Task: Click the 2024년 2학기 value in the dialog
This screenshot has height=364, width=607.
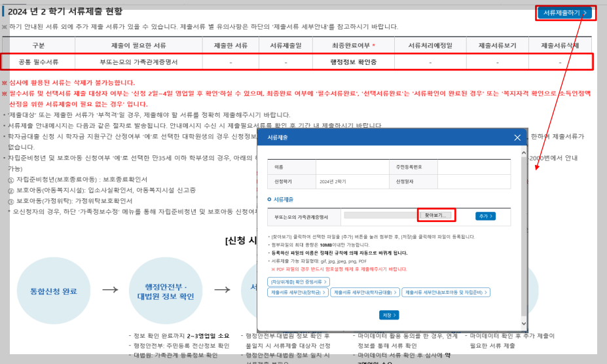Action: click(333, 181)
